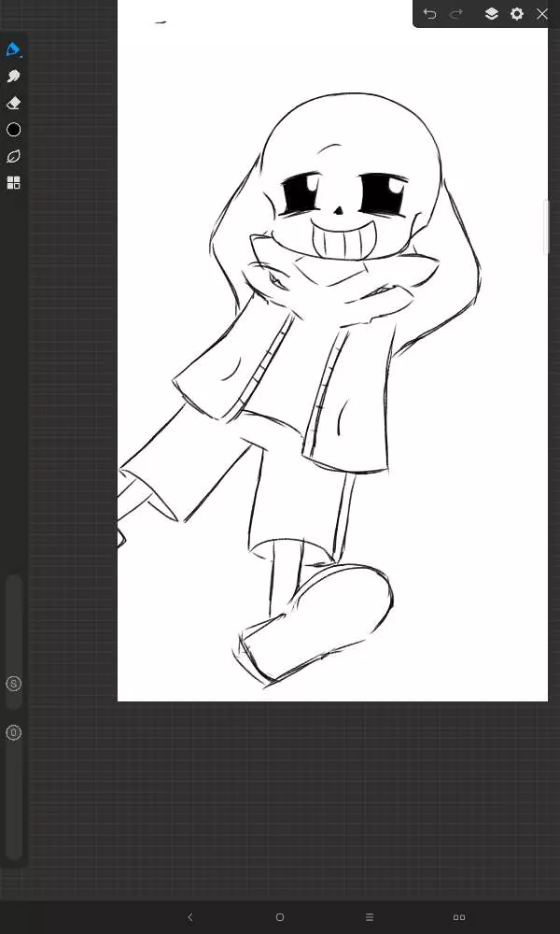Open the black color picker circle

click(x=13, y=130)
